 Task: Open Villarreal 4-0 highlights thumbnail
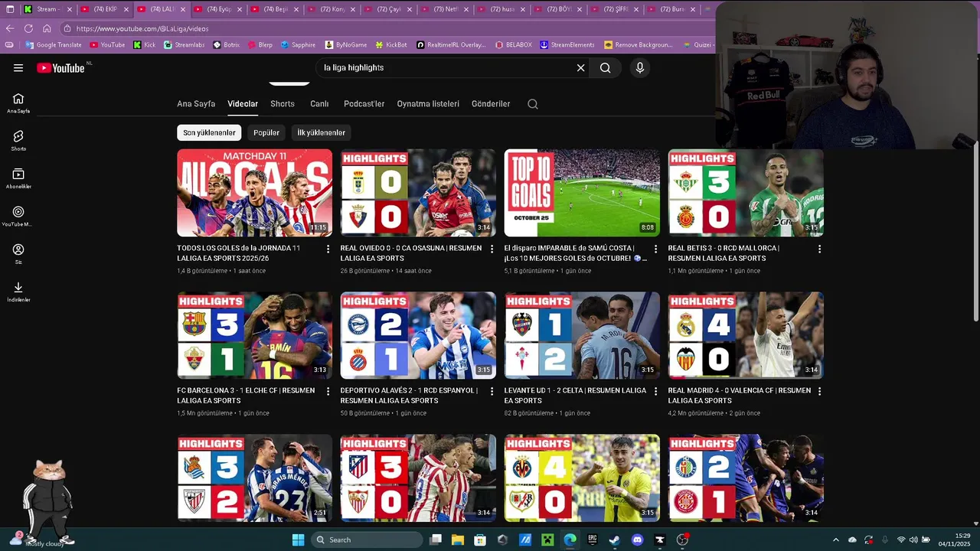coord(582,478)
